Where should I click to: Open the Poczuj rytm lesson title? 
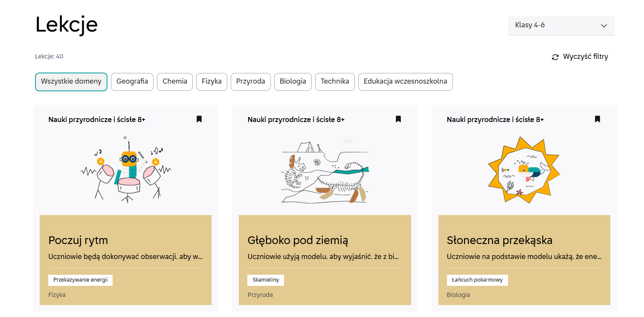78,240
